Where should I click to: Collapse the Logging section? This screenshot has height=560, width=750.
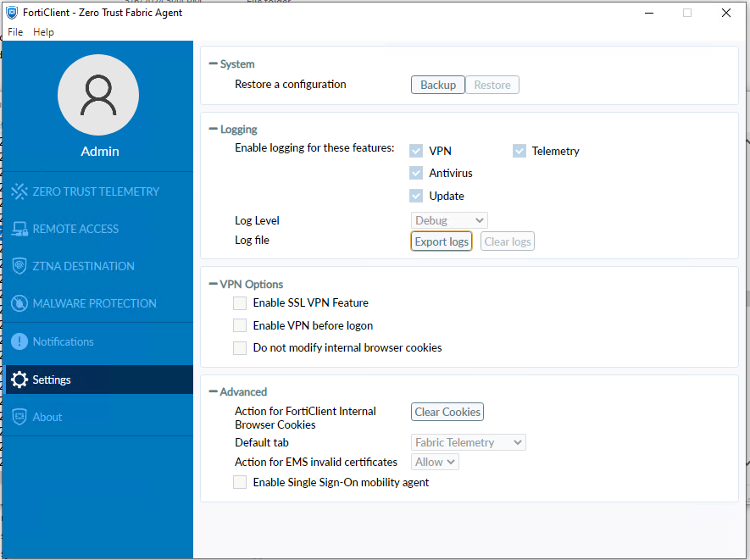(214, 130)
